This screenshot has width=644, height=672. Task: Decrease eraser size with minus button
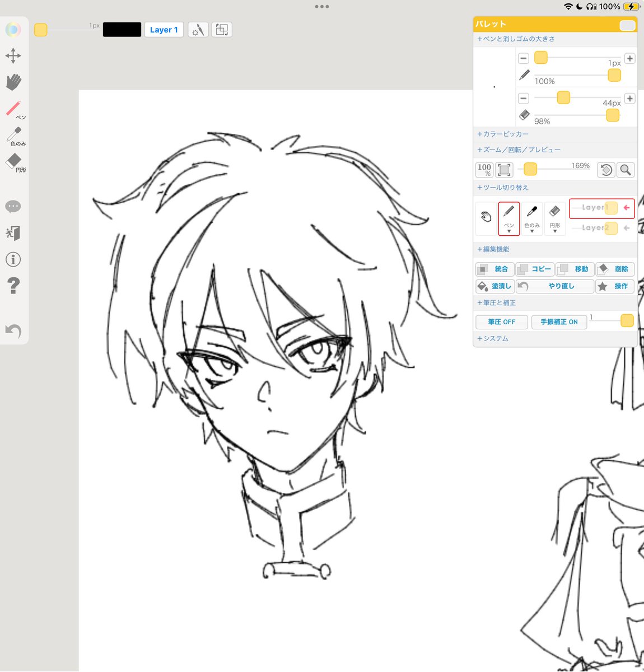tap(524, 99)
